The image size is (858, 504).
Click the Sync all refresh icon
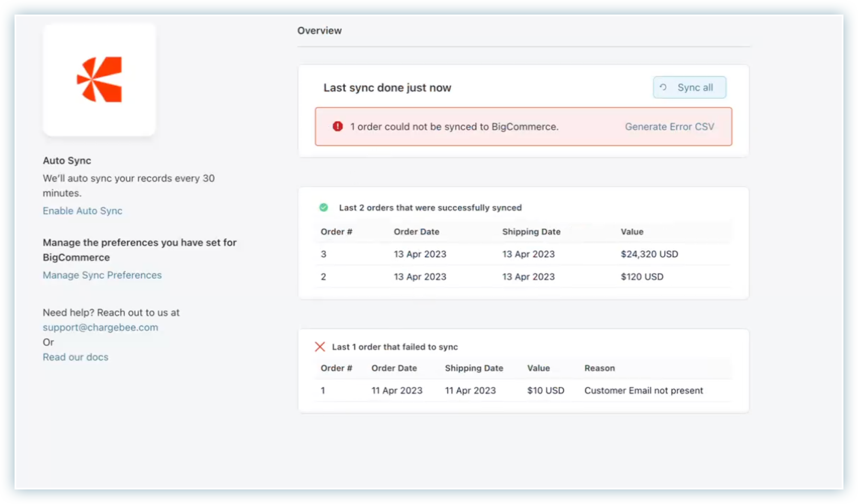tap(663, 87)
